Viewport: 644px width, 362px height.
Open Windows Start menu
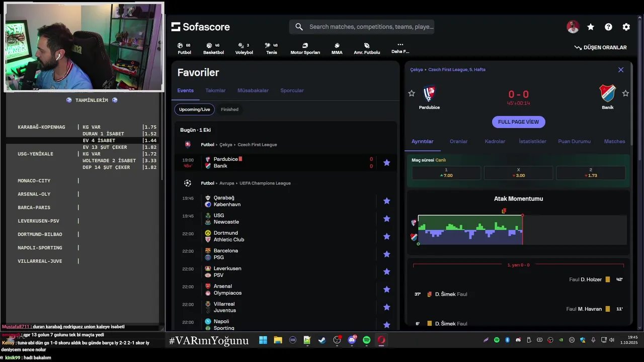(263, 340)
